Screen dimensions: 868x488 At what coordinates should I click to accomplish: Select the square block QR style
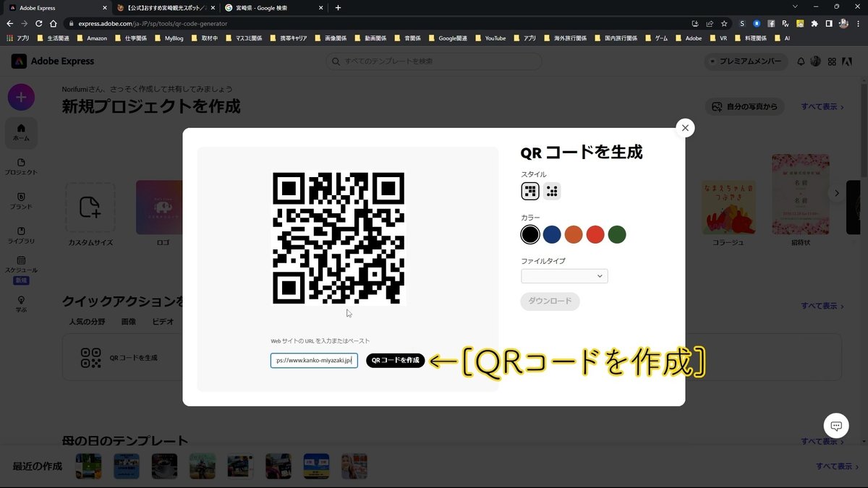point(530,191)
